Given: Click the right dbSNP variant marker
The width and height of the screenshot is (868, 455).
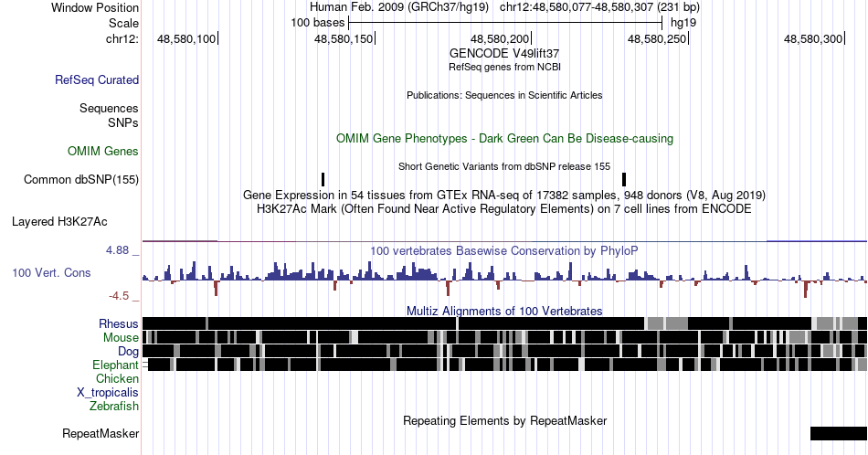Looking at the screenshot, I should [x=624, y=179].
